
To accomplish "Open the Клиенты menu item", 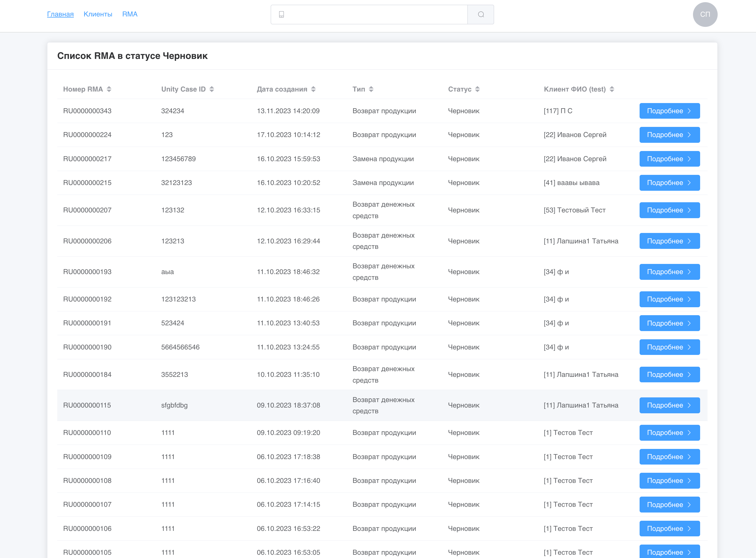I will 98,14.
